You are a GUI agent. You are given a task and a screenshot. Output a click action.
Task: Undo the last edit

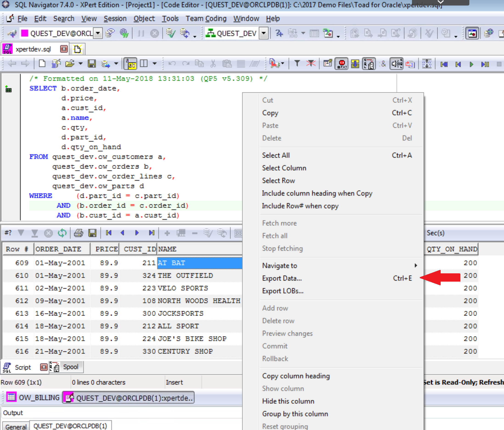tap(172, 64)
